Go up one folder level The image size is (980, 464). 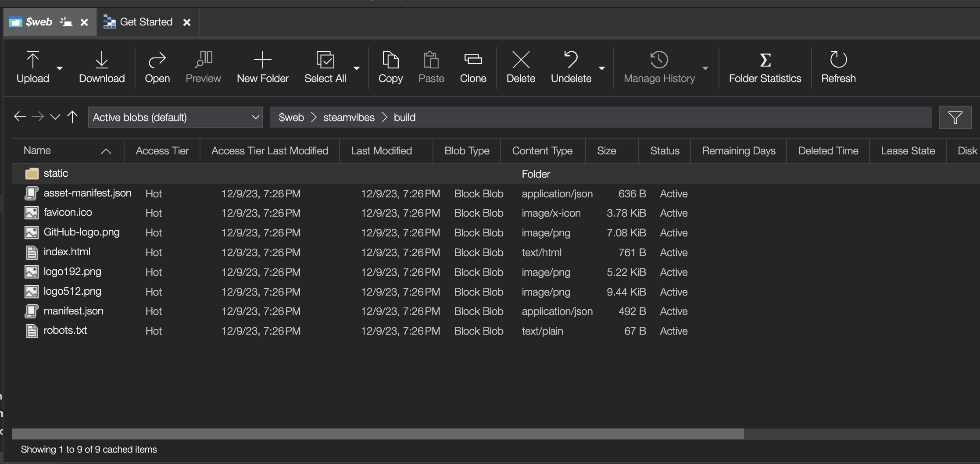[x=72, y=117]
